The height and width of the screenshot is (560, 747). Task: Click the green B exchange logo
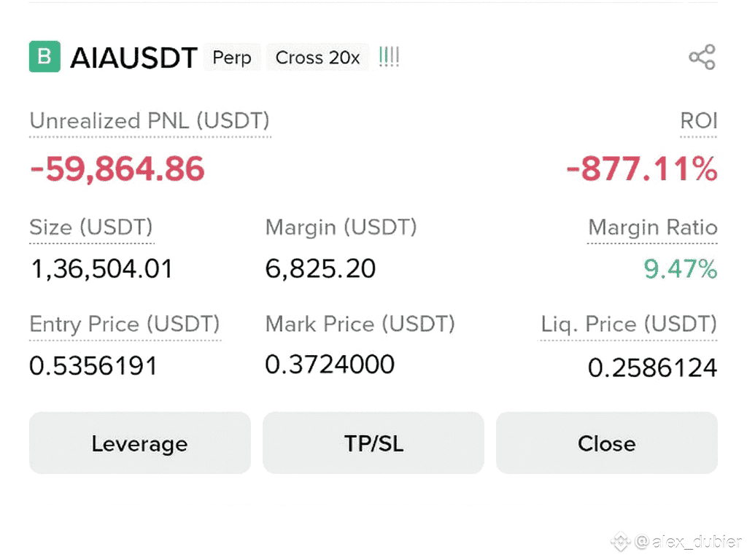click(44, 57)
